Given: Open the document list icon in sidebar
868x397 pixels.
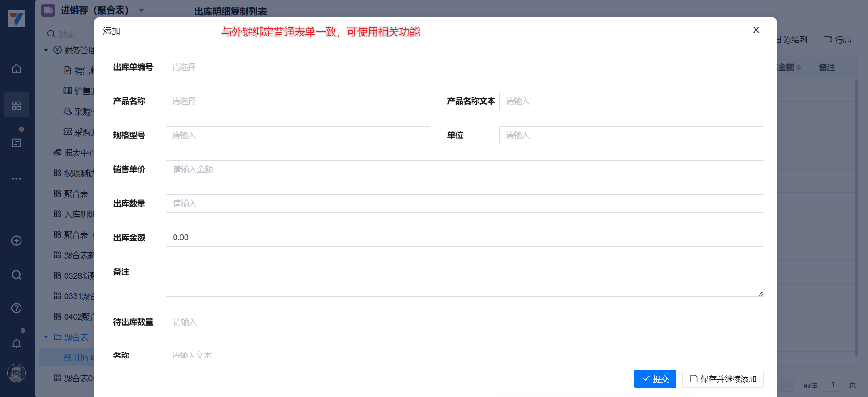Looking at the screenshot, I should (16, 143).
